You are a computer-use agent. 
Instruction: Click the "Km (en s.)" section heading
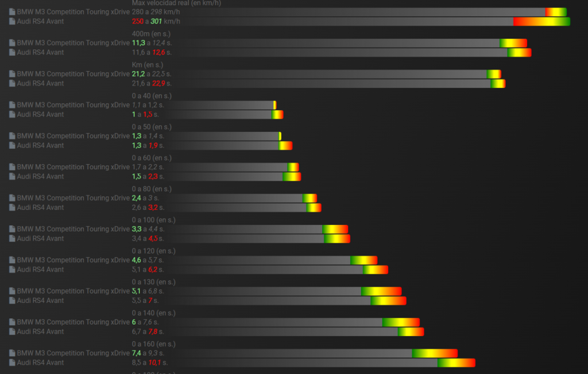coord(148,65)
